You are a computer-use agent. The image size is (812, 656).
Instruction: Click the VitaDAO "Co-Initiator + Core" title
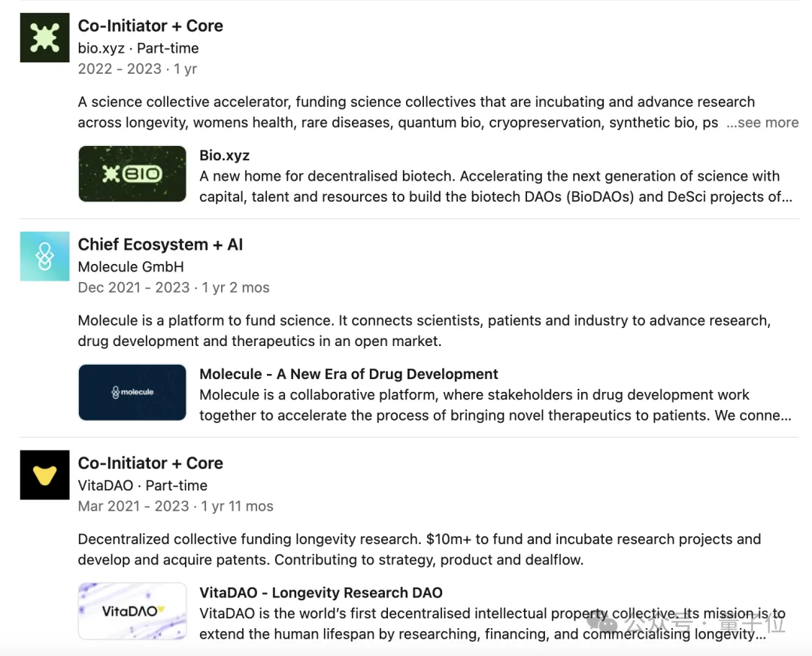150,463
